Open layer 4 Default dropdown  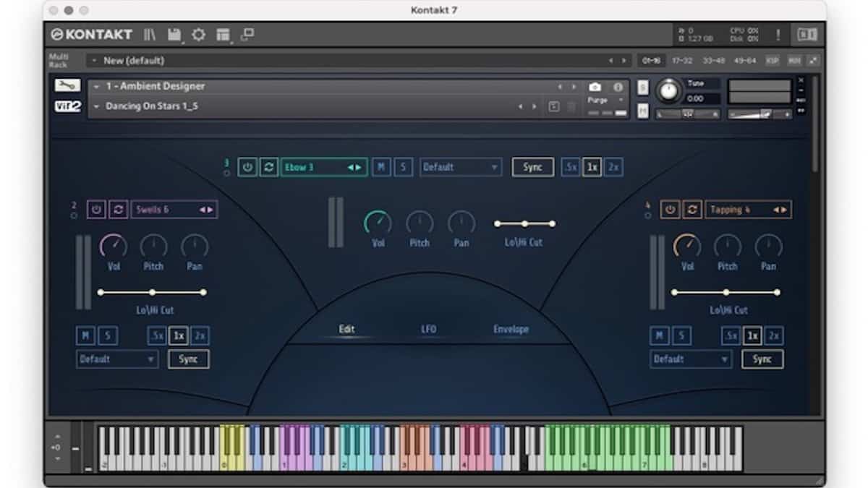[691, 359]
